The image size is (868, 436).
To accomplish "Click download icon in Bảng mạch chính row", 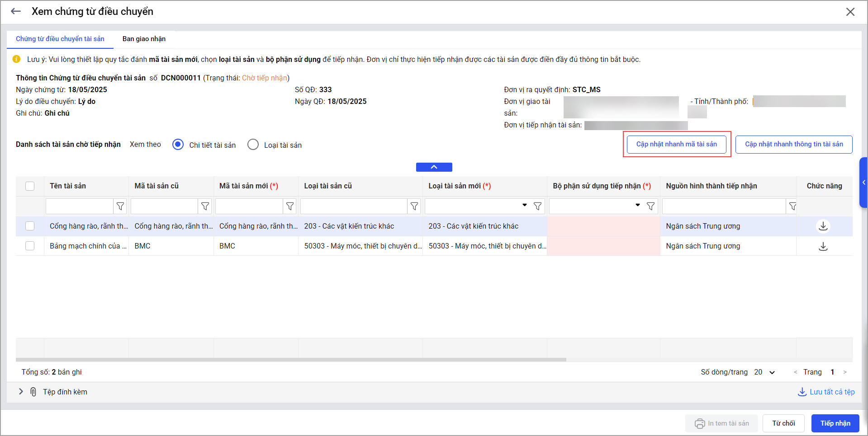I will click(x=823, y=246).
